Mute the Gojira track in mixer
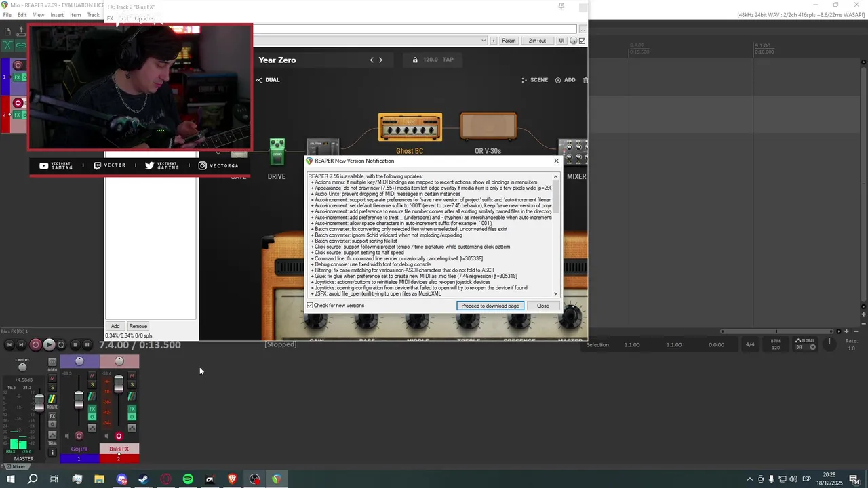Image resolution: width=868 pixels, height=488 pixels. (92, 375)
